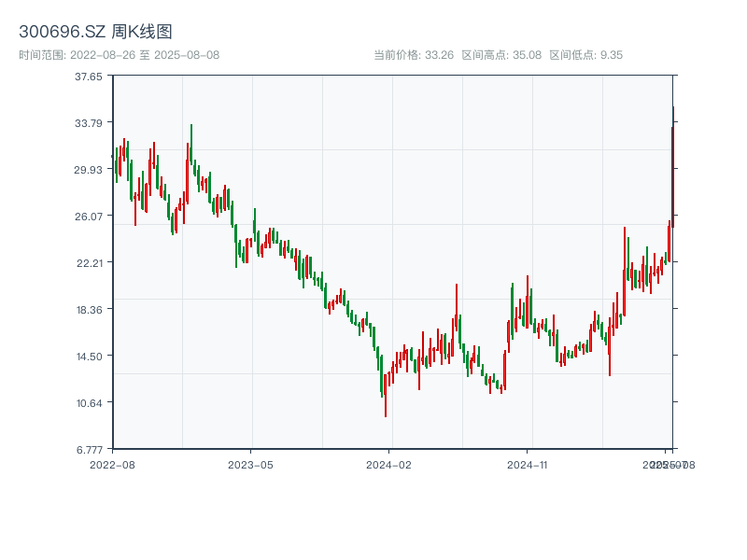Click the 18.36 y-axis tick label
This screenshot has width=747, height=560.
[x=89, y=310]
